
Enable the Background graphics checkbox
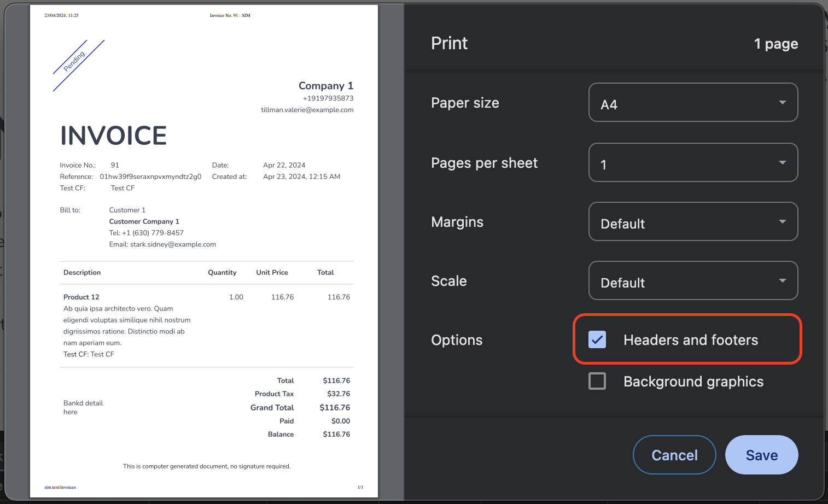[597, 381]
